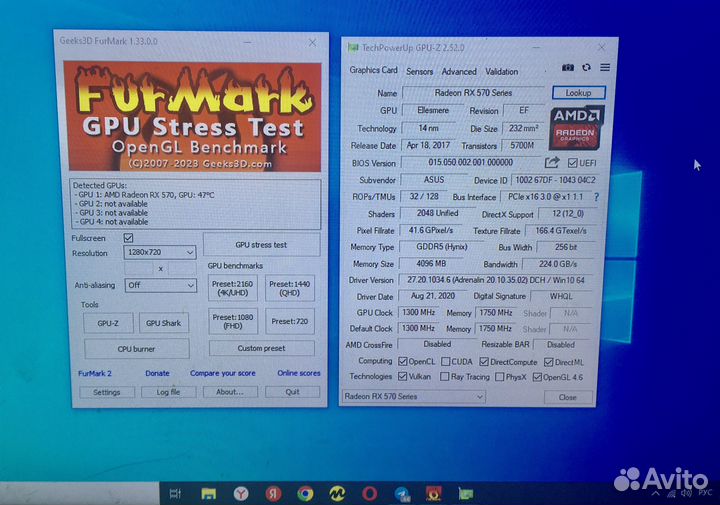The height and width of the screenshot is (505, 720).
Task: Run Preset:2160 (4K/UHD) benchmark
Action: click(233, 288)
